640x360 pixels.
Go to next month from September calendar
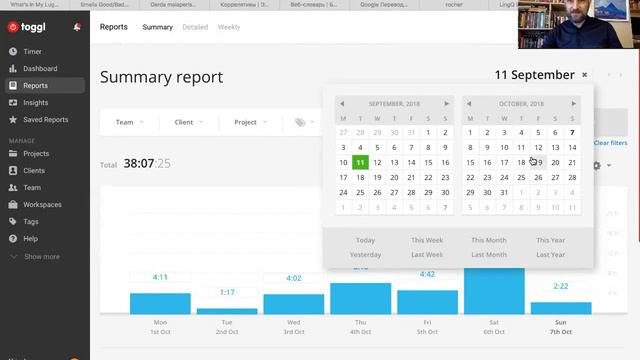447,104
